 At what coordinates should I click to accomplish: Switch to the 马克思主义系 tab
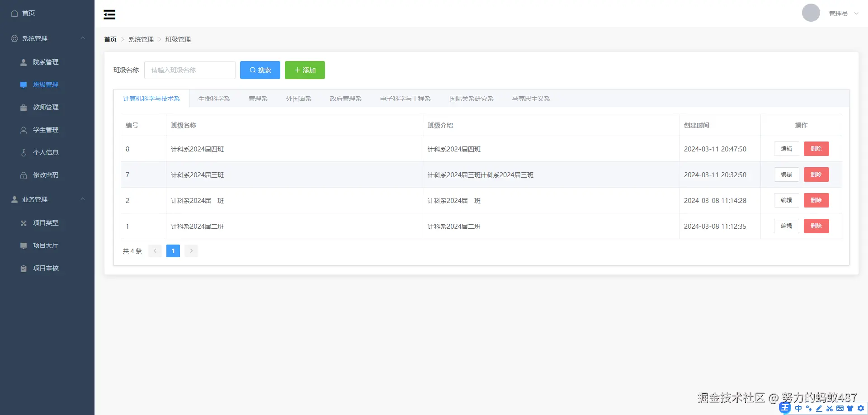click(531, 99)
